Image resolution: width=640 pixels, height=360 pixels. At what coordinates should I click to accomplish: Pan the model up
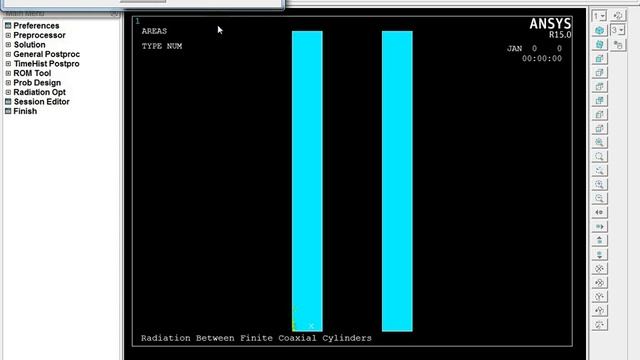[599, 240]
